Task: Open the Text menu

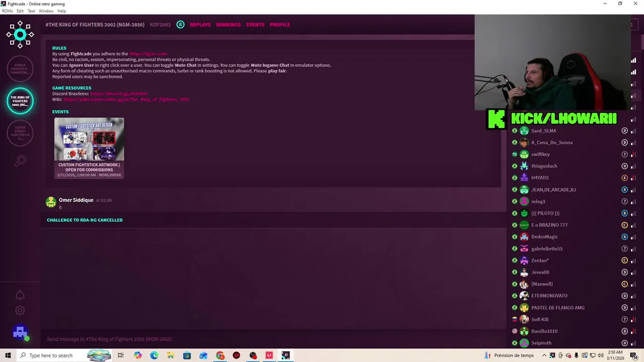Action: pos(31,11)
